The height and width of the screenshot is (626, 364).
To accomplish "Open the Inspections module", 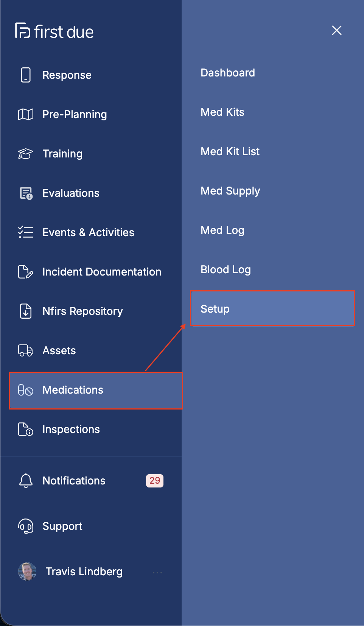I will pyautogui.click(x=71, y=429).
